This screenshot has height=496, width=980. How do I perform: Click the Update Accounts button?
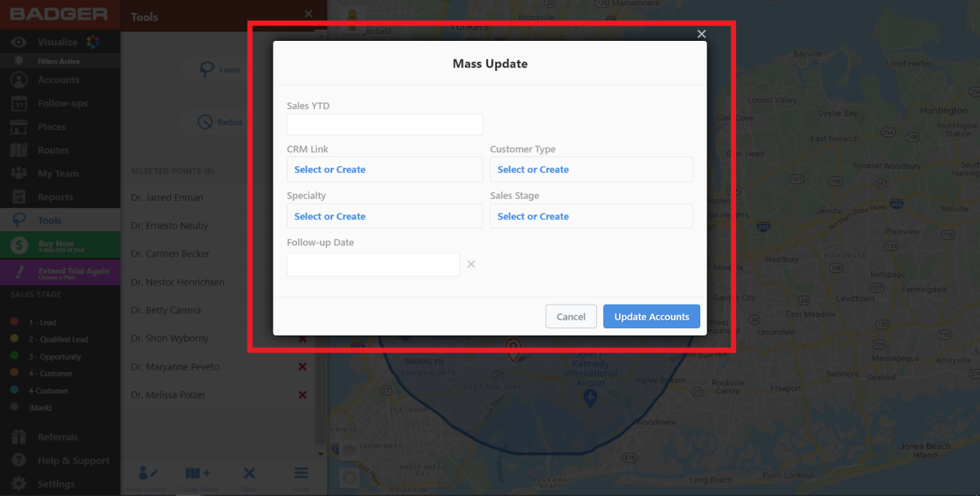pyautogui.click(x=651, y=316)
